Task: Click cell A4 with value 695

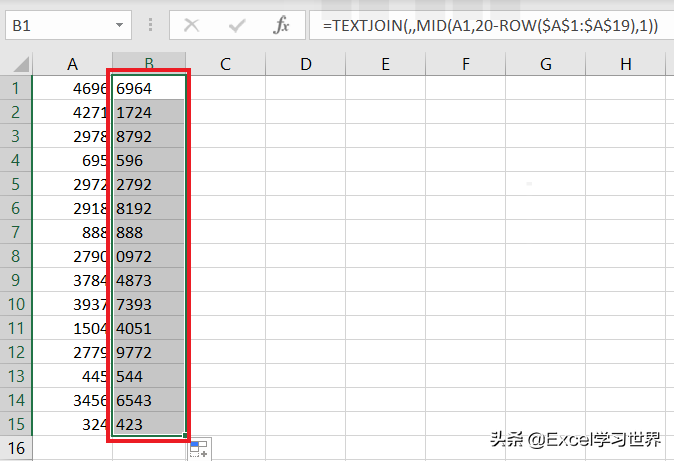Action: [x=72, y=160]
